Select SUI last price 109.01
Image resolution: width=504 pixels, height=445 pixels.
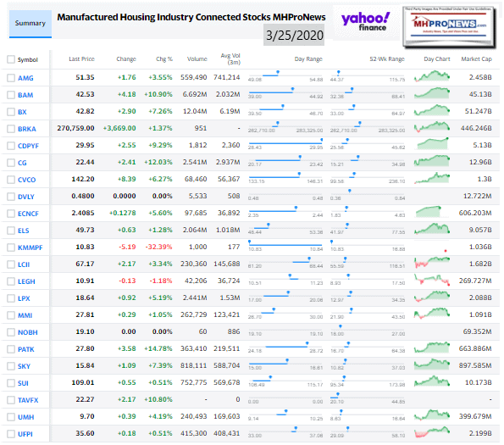pyautogui.click(x=83, y=382)
